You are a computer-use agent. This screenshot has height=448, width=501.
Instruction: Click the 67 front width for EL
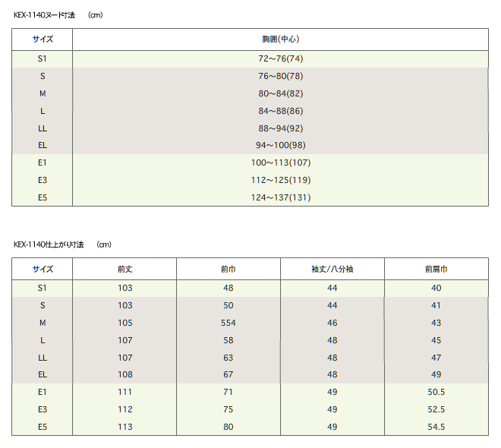point(228,374)
